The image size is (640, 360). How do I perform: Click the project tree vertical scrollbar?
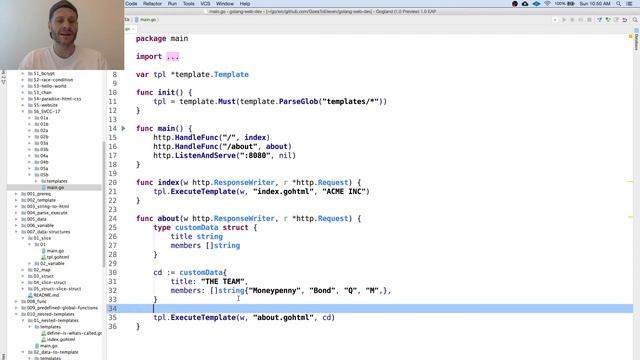click(x=103, y=204)
